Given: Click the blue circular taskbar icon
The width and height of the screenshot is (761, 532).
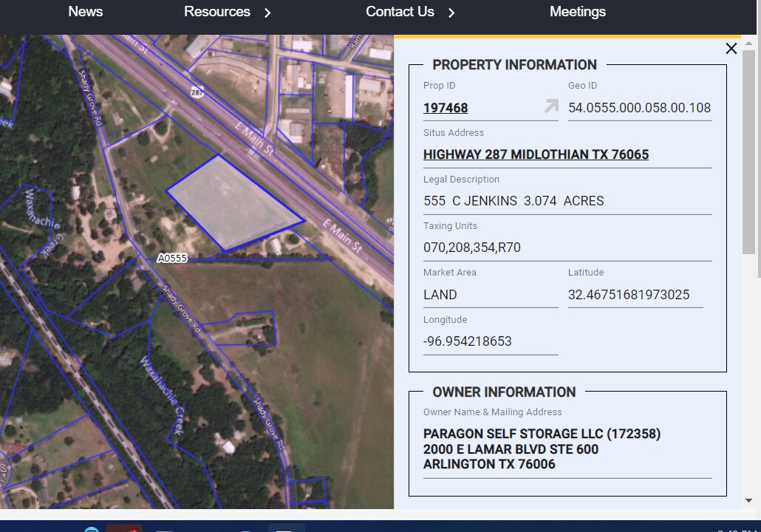Looking at the screenshot, I should click(x=92, y=529).
